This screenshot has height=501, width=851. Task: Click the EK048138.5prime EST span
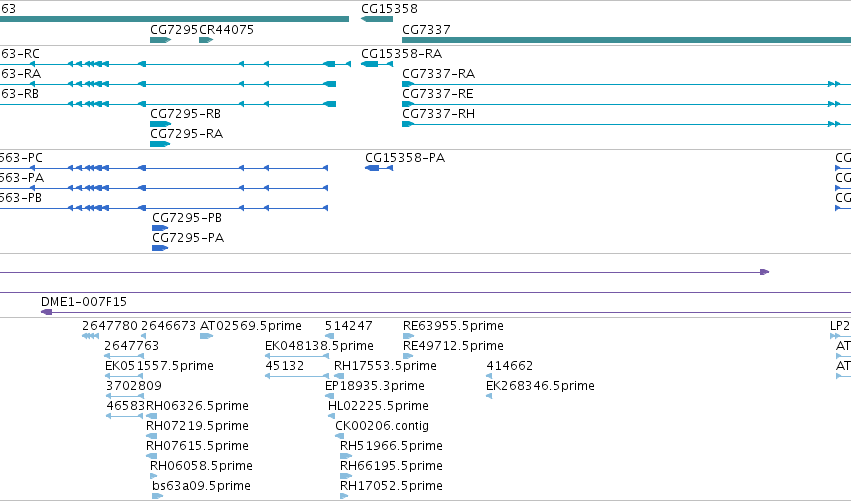point(297,356)
